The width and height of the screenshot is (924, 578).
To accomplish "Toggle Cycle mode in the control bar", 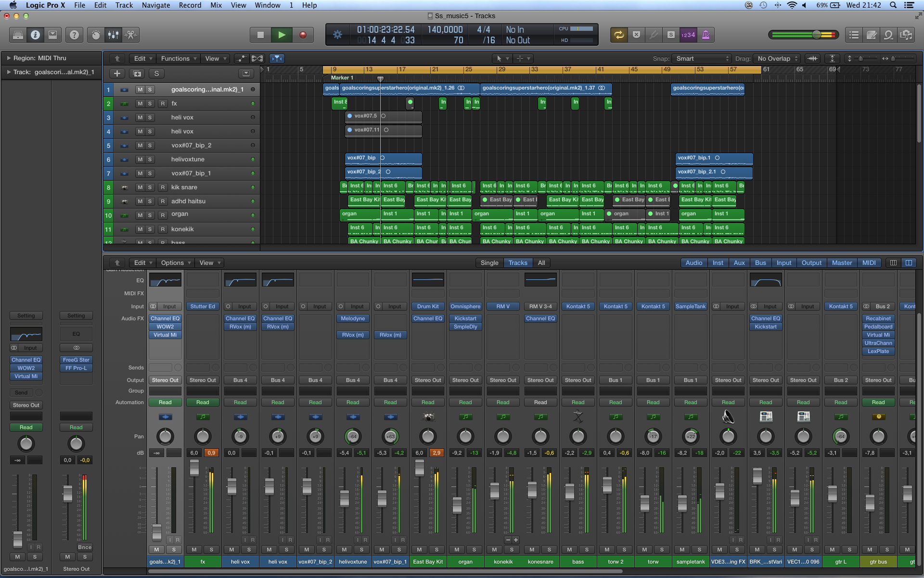I will pos(619,35).
